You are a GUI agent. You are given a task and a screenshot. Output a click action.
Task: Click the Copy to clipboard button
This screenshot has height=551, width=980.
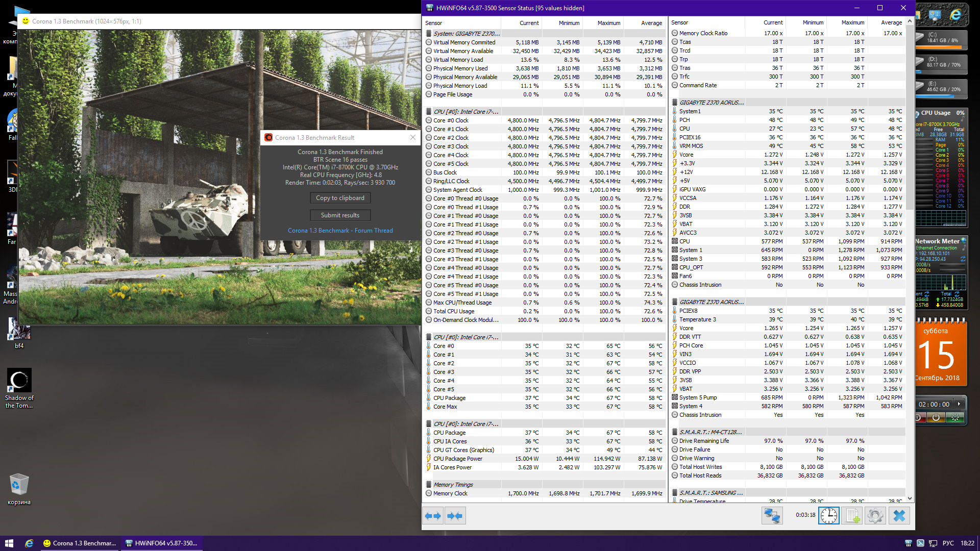340,198
